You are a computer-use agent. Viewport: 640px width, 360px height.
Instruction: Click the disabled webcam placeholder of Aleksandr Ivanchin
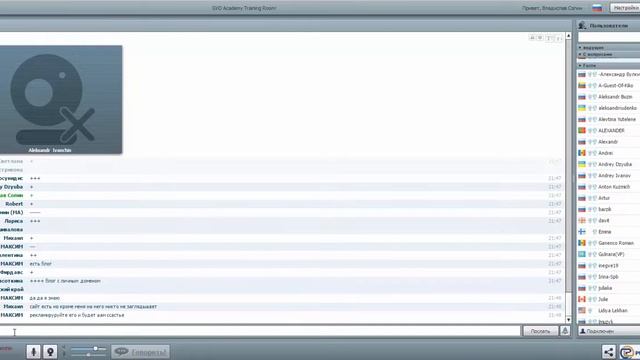61,100
